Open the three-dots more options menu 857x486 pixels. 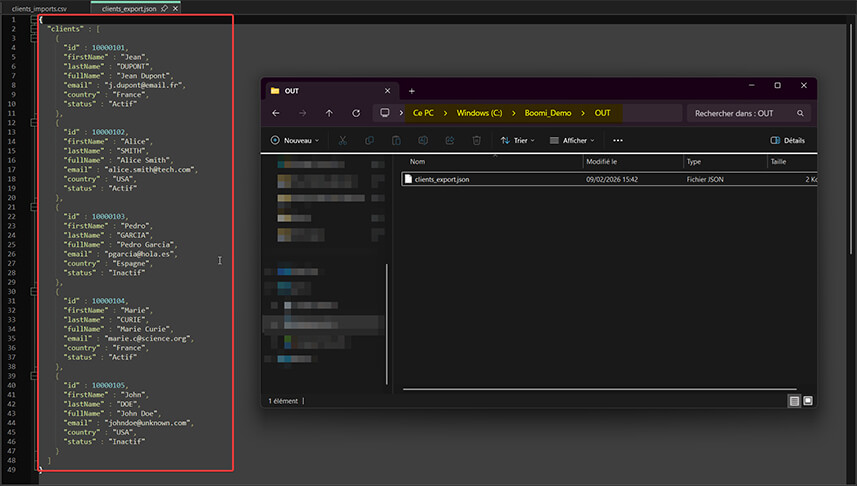pos(618,141)
